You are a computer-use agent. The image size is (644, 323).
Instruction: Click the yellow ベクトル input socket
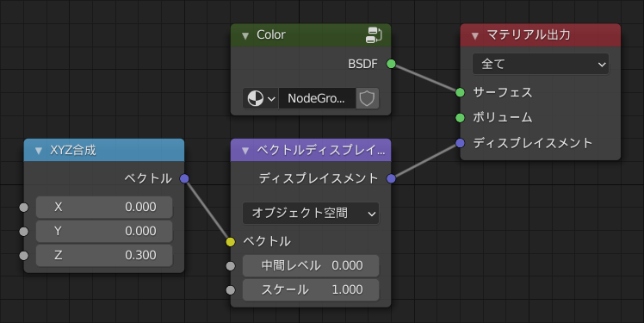point(231,242)
